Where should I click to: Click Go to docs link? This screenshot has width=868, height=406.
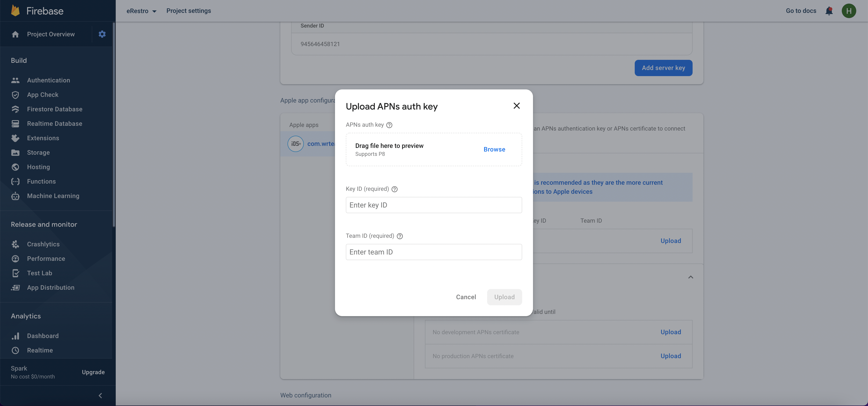point(801,11)
